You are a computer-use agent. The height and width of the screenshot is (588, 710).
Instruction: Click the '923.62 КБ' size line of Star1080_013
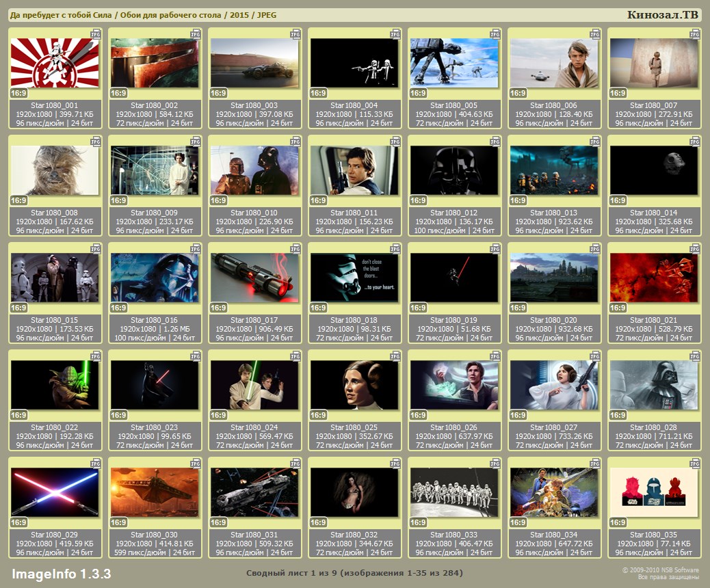554,222
